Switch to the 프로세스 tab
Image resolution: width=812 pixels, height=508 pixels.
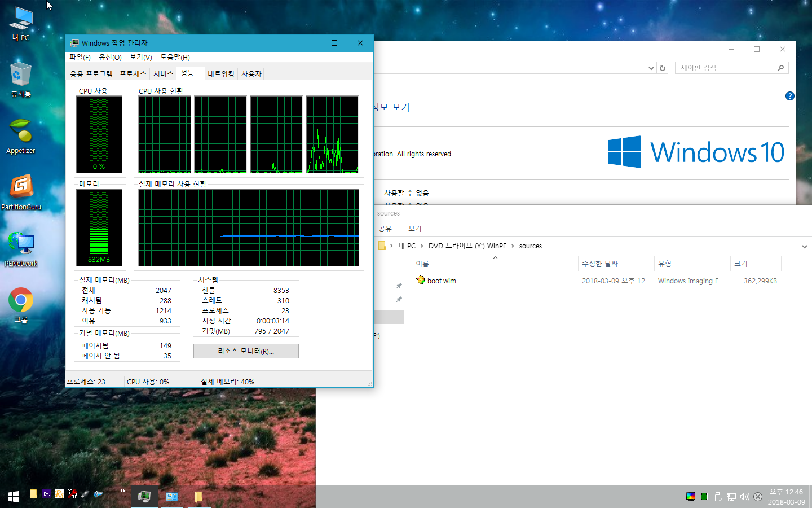tap(133, 74)
